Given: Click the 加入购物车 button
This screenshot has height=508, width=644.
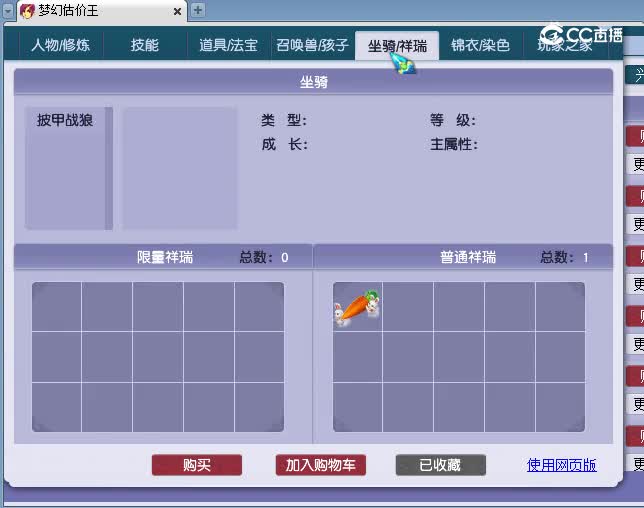Looking at the screenshot, I should [x=321, y=465].
